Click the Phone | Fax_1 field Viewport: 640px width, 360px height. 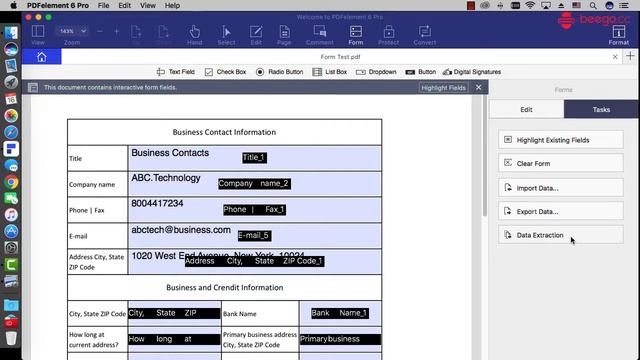point(254,209)
